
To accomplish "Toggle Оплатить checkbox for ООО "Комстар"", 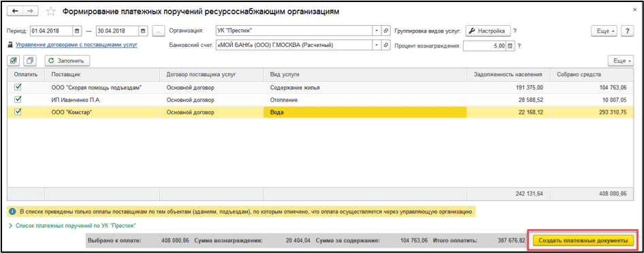I will click(18, 112).
